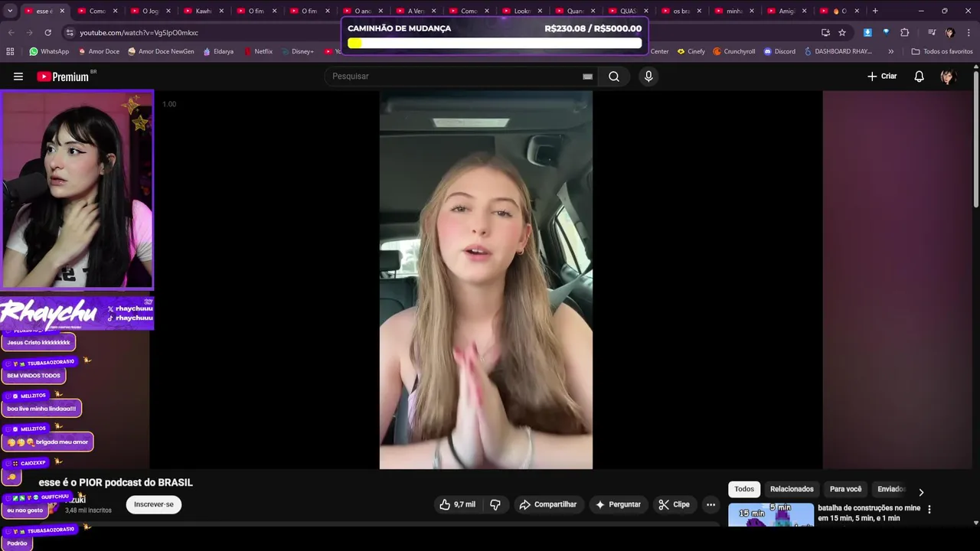Select the Relacionados filter chip

tap(792, 489)
